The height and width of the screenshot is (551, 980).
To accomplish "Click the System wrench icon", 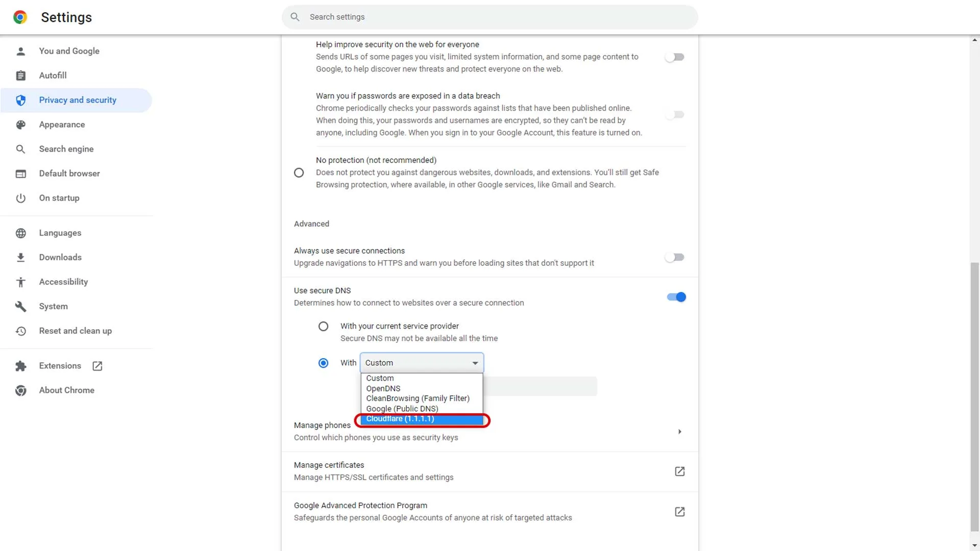I will pyautogui.click(x=21, y=307).
